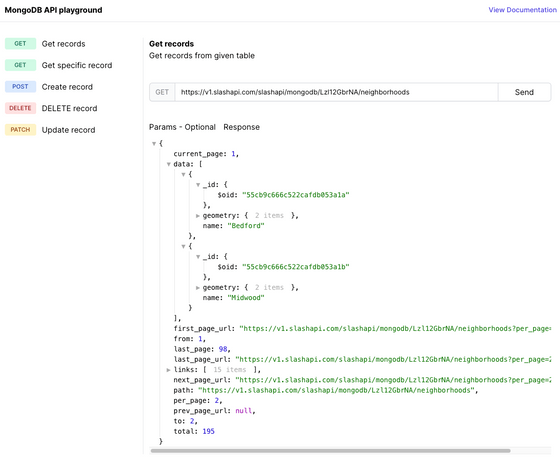This screenshot has width=560, height=464.
Task: Click the "Midwood" name value
Action: [x=246, y=298]
